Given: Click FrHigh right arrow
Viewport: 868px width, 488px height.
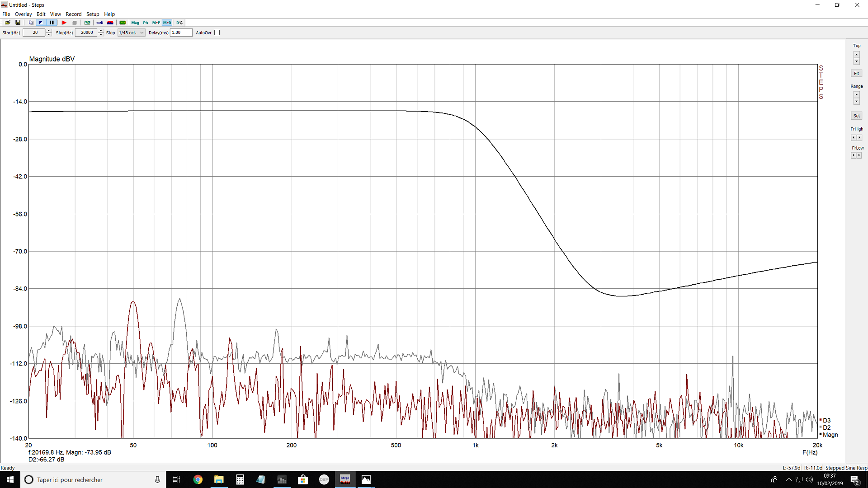Looking at the screenshot, I should click(x=859, y=138).
